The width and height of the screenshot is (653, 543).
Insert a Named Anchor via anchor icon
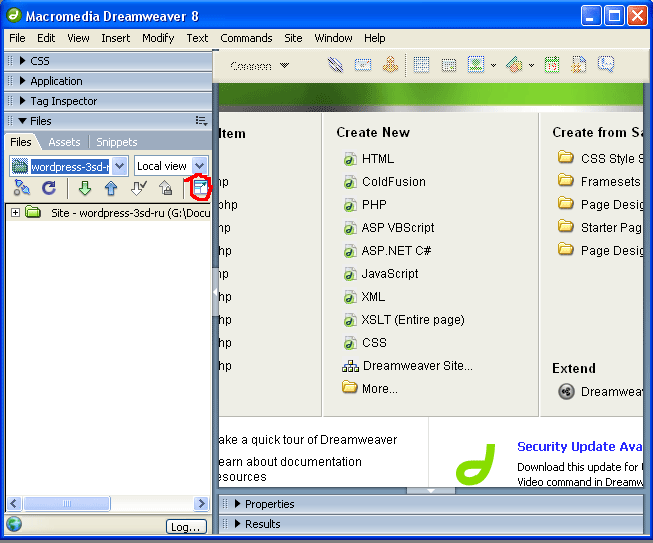pyautogui.click(x=390, y=65)
